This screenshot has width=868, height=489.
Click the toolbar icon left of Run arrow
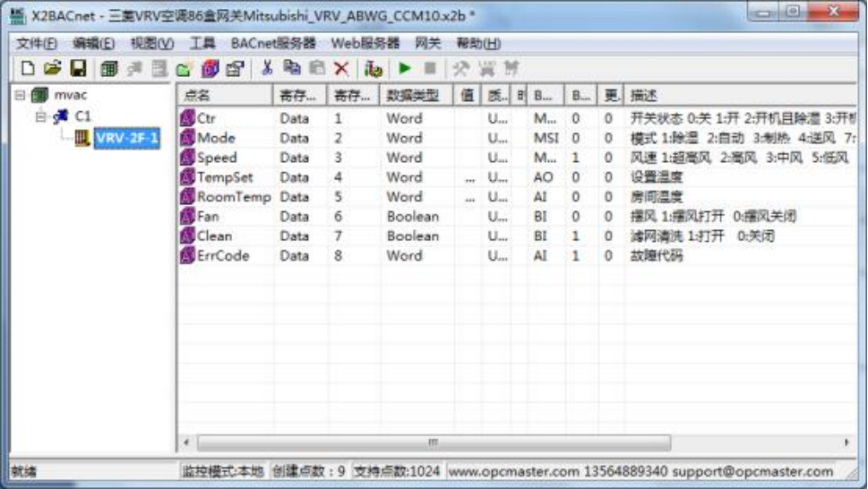tap(374, 69)
